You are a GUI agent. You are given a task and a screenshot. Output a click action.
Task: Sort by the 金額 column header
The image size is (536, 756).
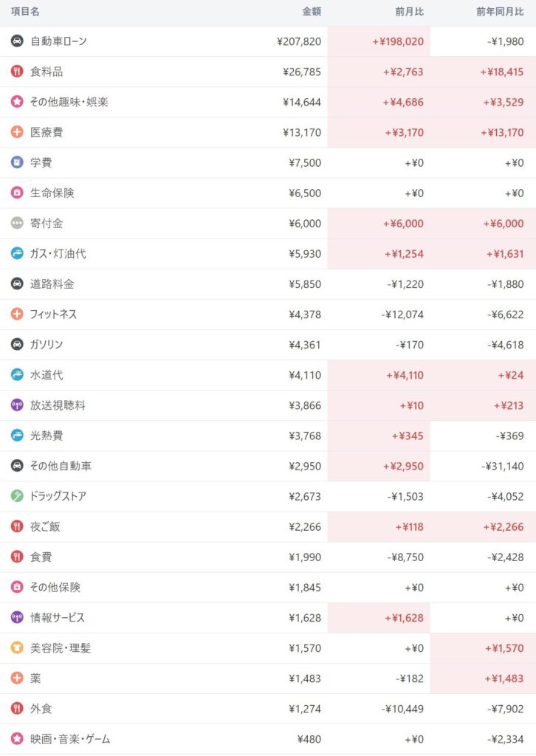click(312, 13)
